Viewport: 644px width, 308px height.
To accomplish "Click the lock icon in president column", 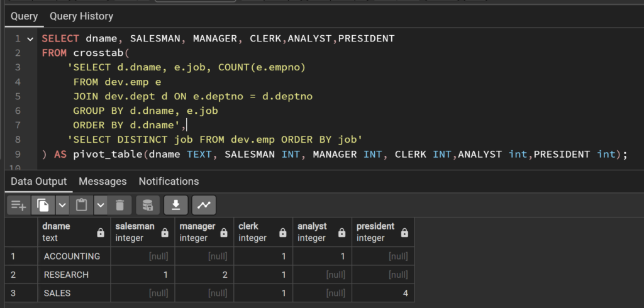I will point(404,233).
